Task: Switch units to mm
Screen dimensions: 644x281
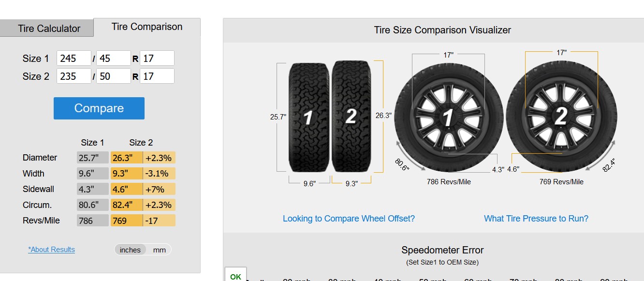Action: (x=160, y=250)
